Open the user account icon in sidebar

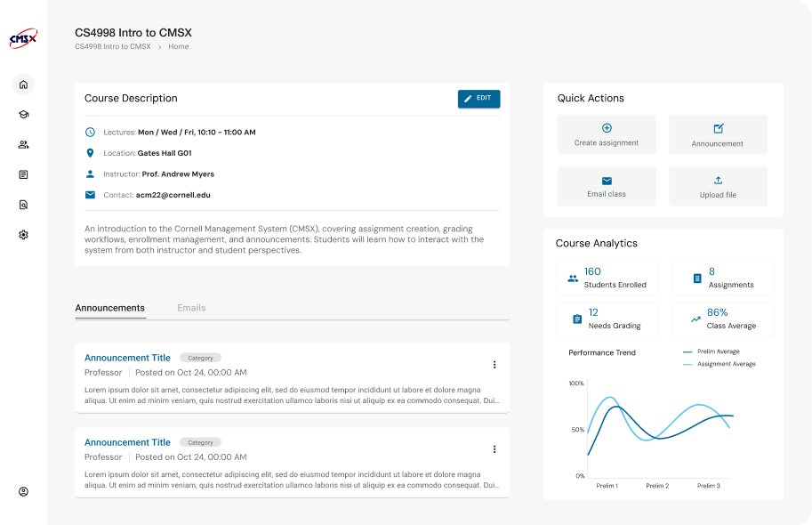point(23,492)
